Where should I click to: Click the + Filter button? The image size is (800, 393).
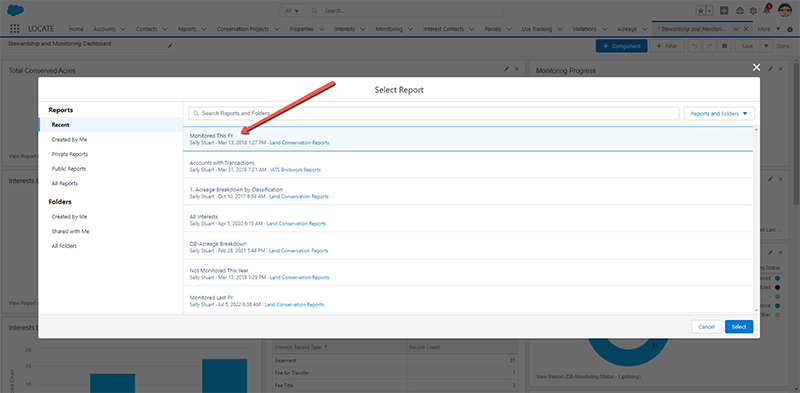(667, 46)
